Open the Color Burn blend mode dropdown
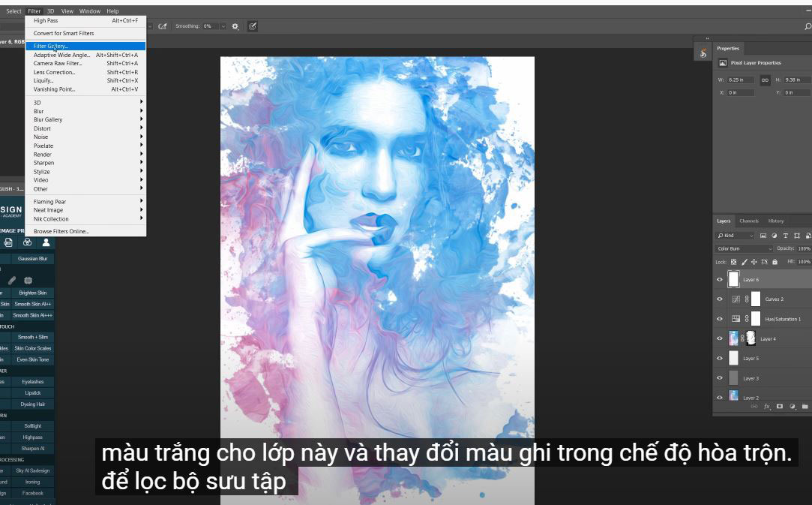This screenshot has width=812, height=505. coord(745,248)
